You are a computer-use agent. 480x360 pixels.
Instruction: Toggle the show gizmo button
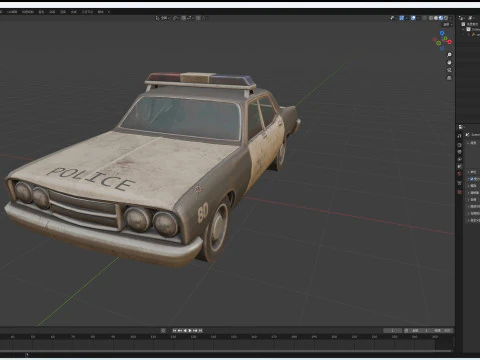click(402, 18)
